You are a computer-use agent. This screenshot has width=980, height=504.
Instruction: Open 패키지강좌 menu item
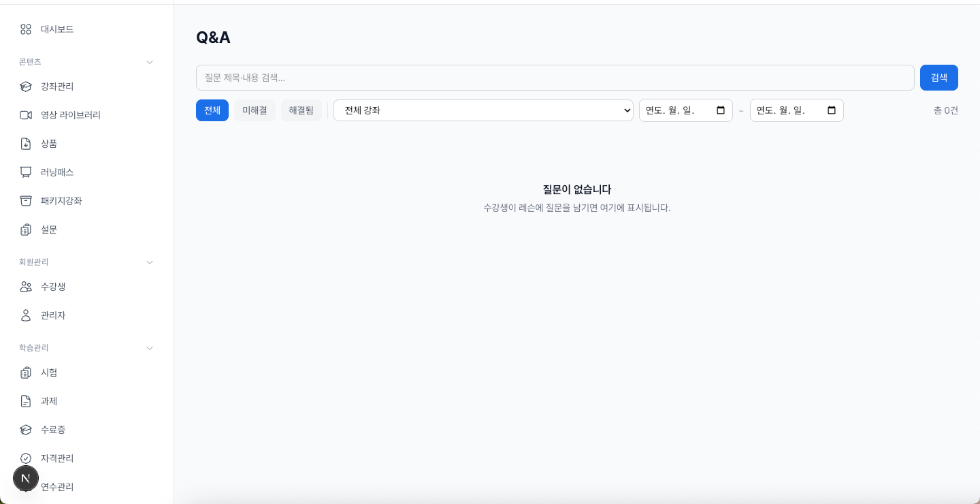tap(87, 201)
